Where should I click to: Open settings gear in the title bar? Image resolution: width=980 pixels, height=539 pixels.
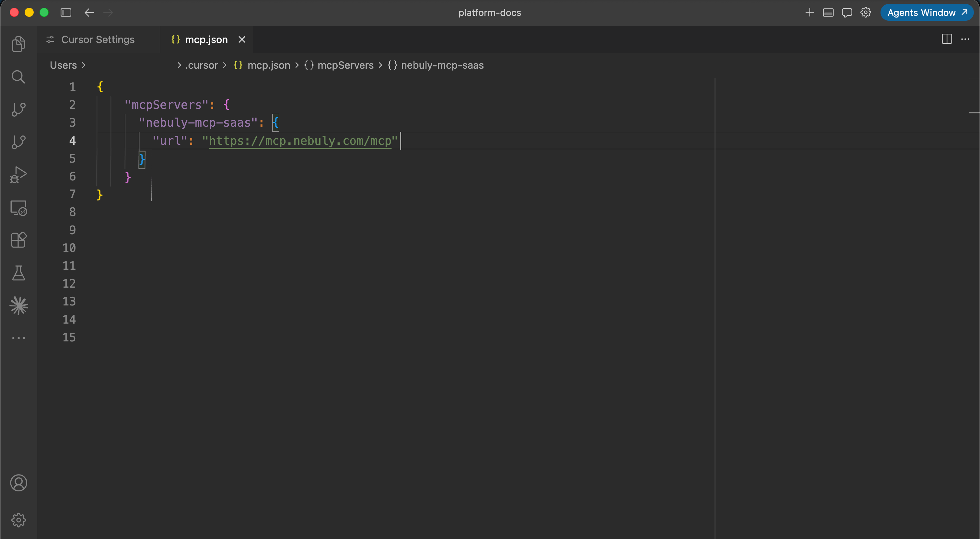(x=866, y=13)
